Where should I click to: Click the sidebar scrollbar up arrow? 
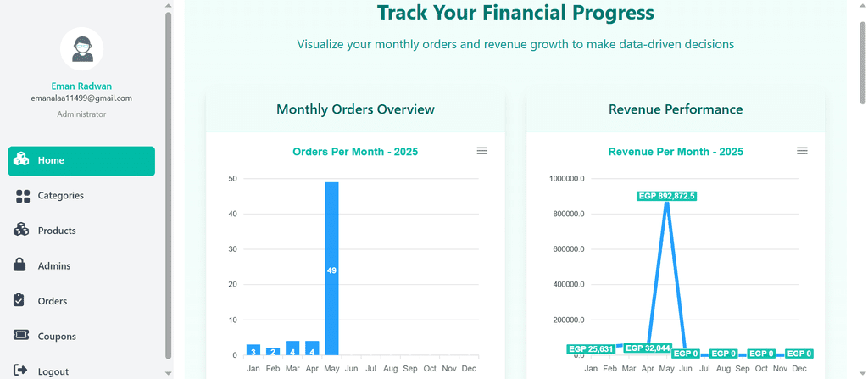point(169,5)
